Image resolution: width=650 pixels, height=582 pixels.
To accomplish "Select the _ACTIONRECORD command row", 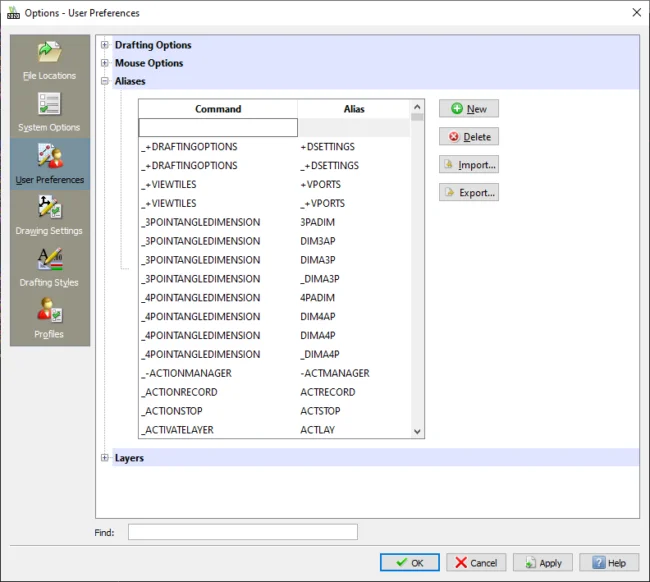I will [180, 392].
